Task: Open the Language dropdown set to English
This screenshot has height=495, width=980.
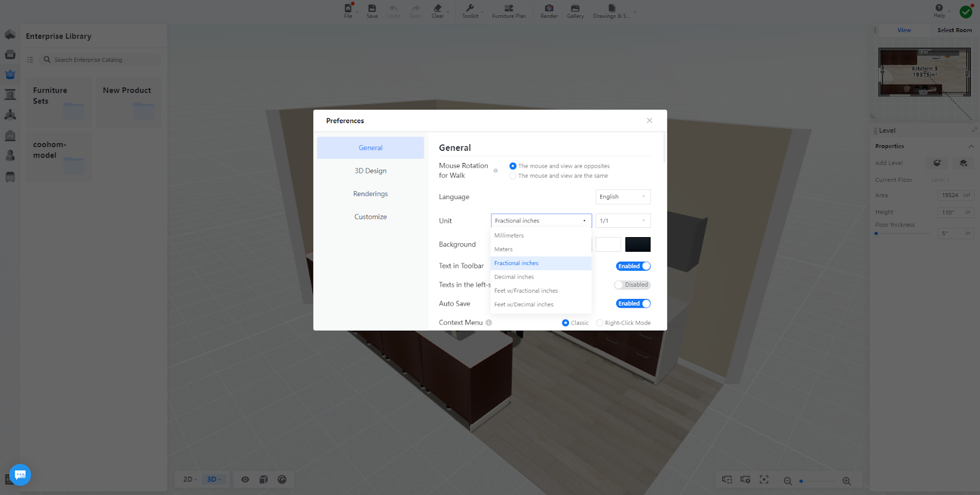Action: point(622,197)
